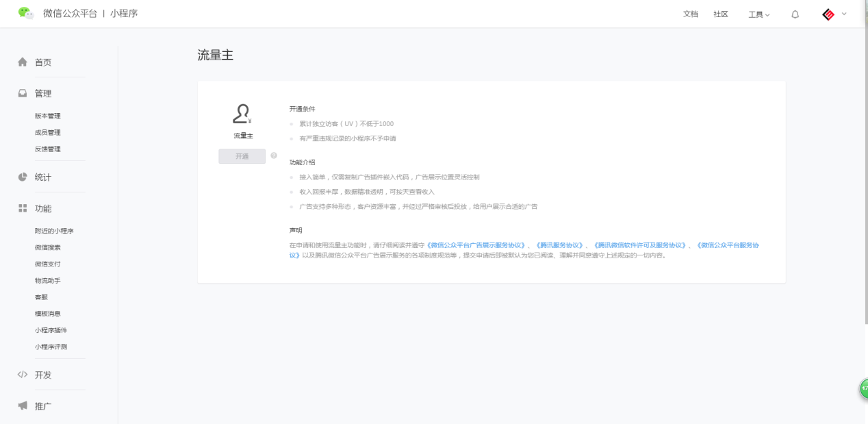Open 社区 in the top navigation
This screenshot has width=868, height=424.
pos(721,14)
